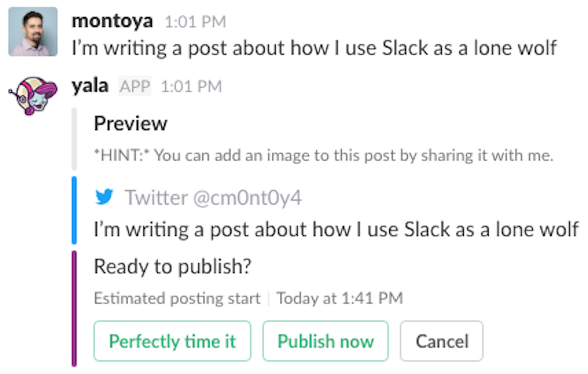
Task: Click the Today at 1:41 PM value
Action: pyautogui.click(x=340, y=298)
